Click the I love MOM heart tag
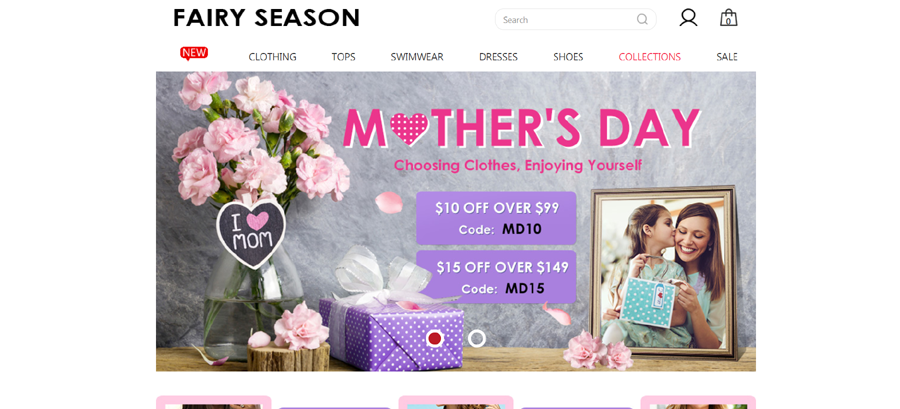The height and width of the screenshot is (409, 900). tap(251, 233)
